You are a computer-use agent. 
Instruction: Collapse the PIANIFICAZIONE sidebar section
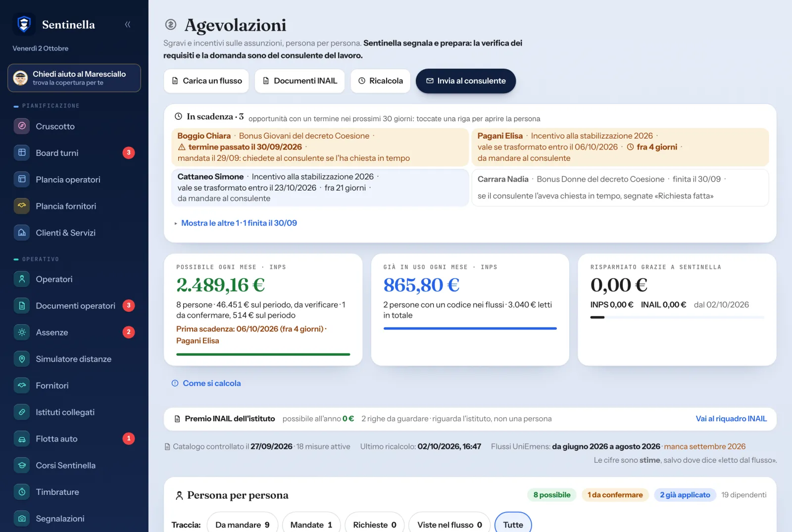(x=47, y=106)
